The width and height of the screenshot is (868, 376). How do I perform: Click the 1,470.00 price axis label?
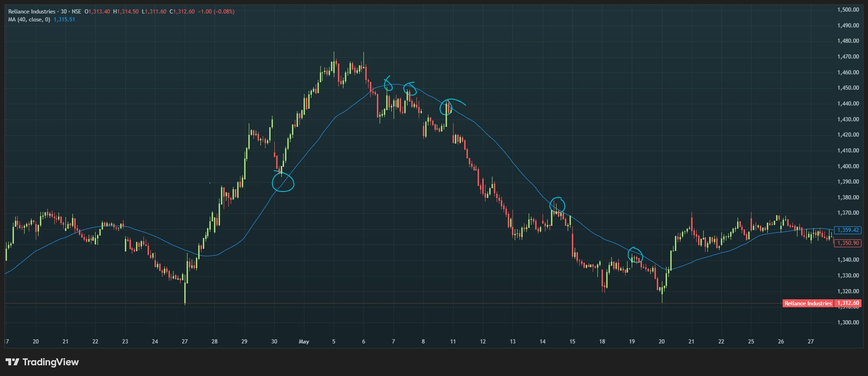click(x=848, y=57)
